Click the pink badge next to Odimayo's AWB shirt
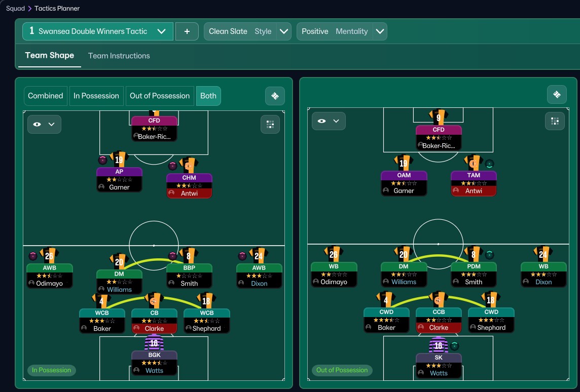580x392 pixels. [x=32, y=256]
